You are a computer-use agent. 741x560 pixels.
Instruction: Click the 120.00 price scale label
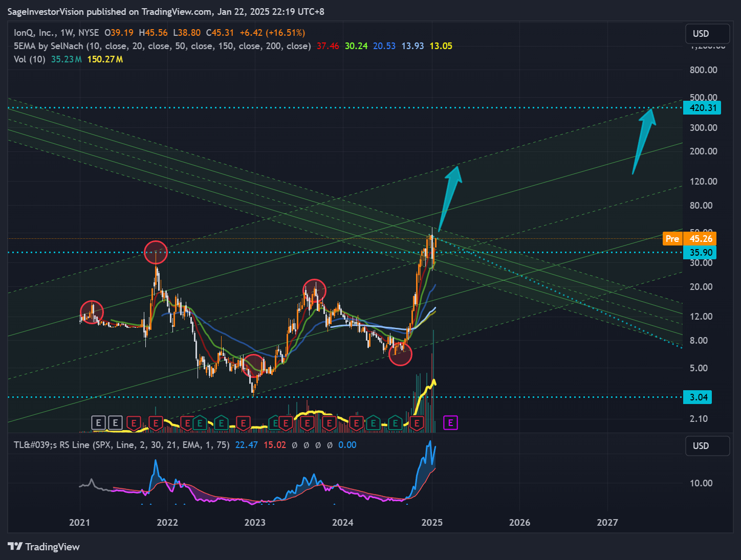click(x=704, y=182)
